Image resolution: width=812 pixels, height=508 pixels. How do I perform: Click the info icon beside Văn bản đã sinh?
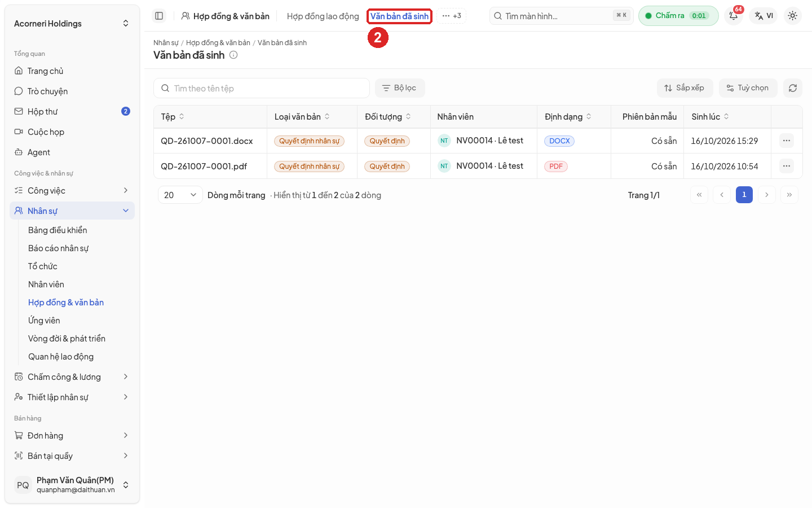click(233, 55)
